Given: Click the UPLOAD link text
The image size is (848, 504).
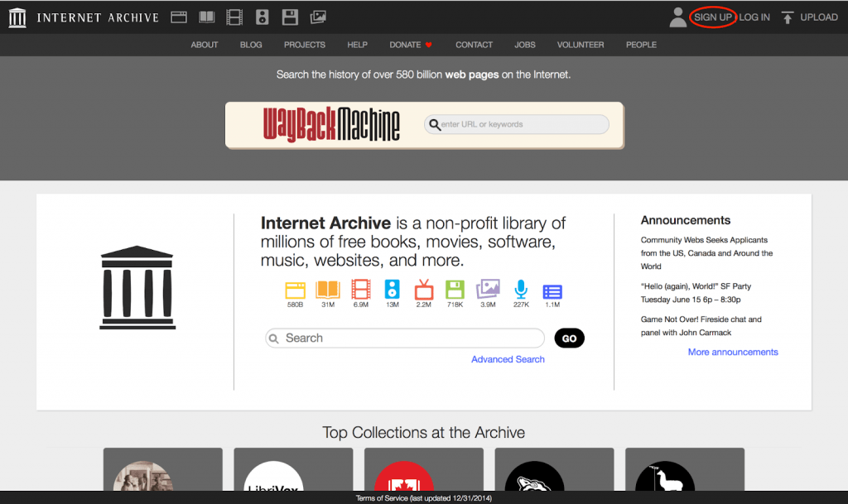Looking at the screenshot, I should pyautogui.click(x=819, y=17).
